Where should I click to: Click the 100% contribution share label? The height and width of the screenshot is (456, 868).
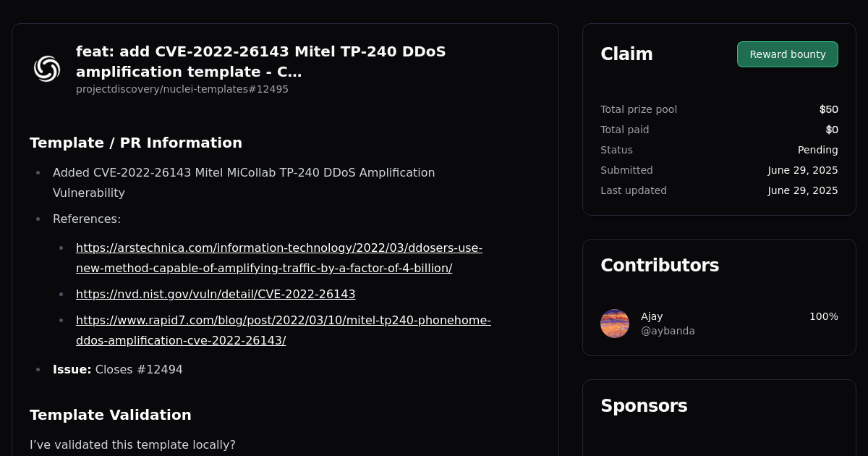click(823, 316)
